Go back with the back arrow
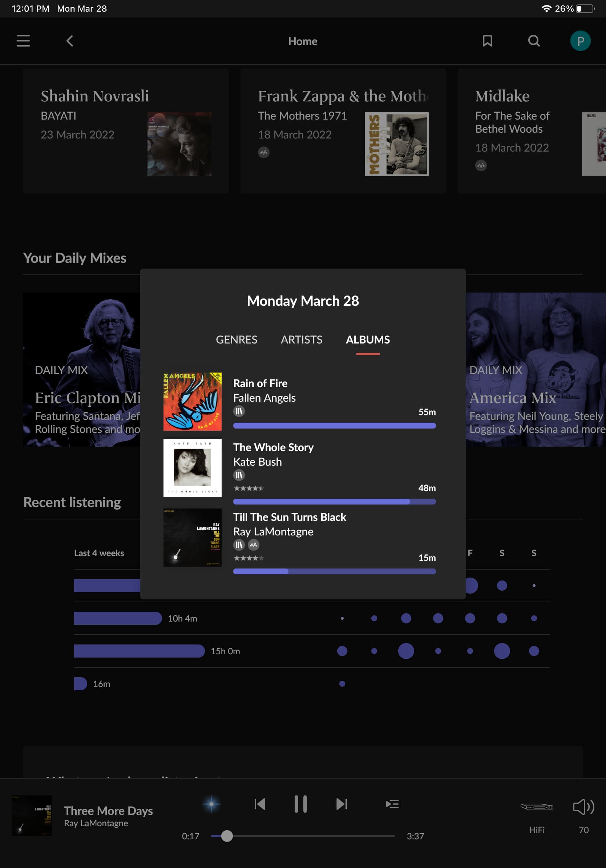Screen dimensions: 606x868 [69, 41]
